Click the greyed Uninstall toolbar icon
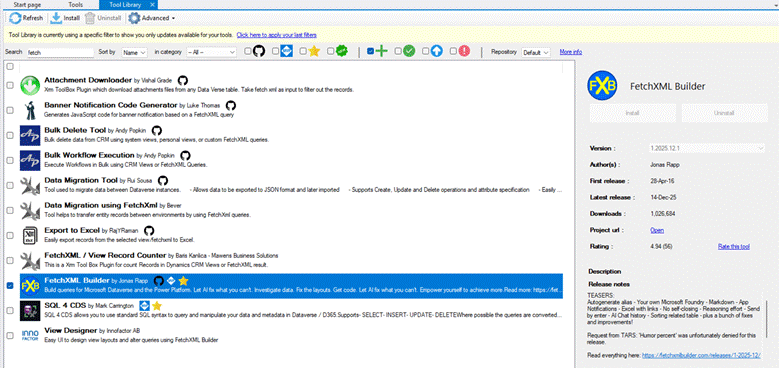This screenshot has height=368, width=779. (90, 18)
